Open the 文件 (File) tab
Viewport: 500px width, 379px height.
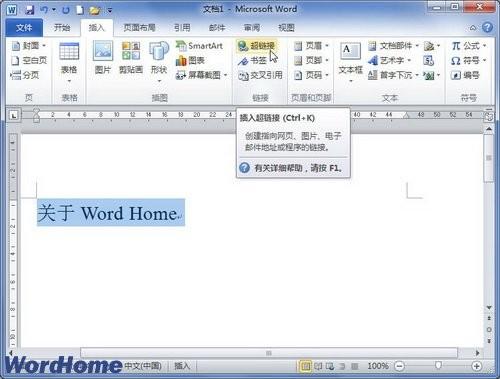(24, 28)
